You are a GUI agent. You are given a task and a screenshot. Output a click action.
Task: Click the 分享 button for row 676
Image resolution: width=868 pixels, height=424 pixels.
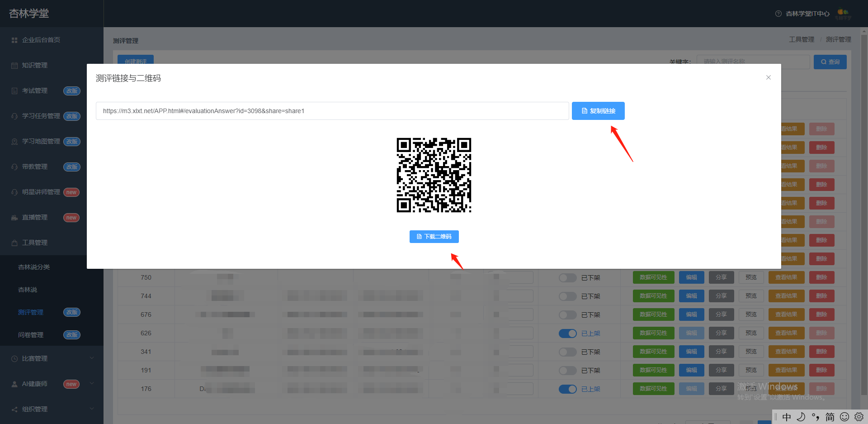coord(722,314)
